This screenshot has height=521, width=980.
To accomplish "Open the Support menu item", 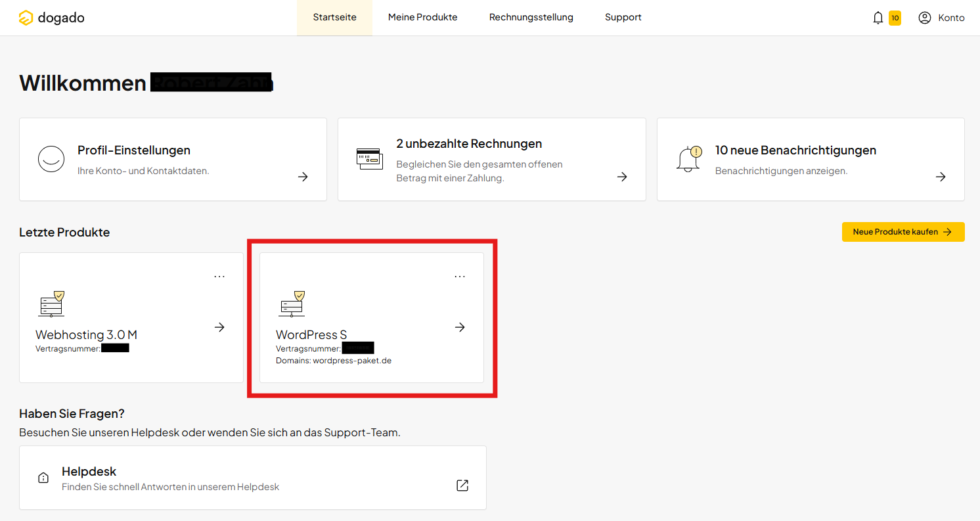I will tap(623, 18).
